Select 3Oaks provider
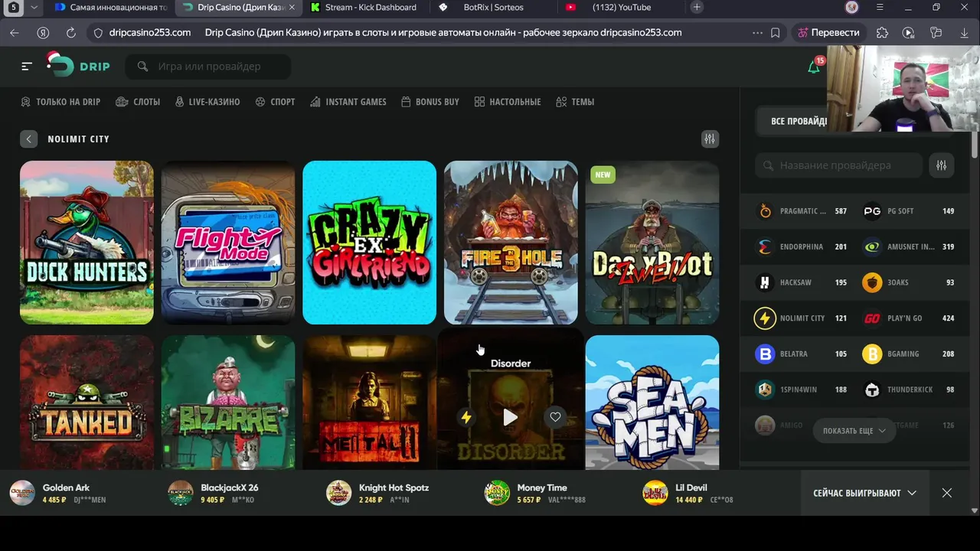The height and width of the screenshot is (551, 980). tap(909, 282)
